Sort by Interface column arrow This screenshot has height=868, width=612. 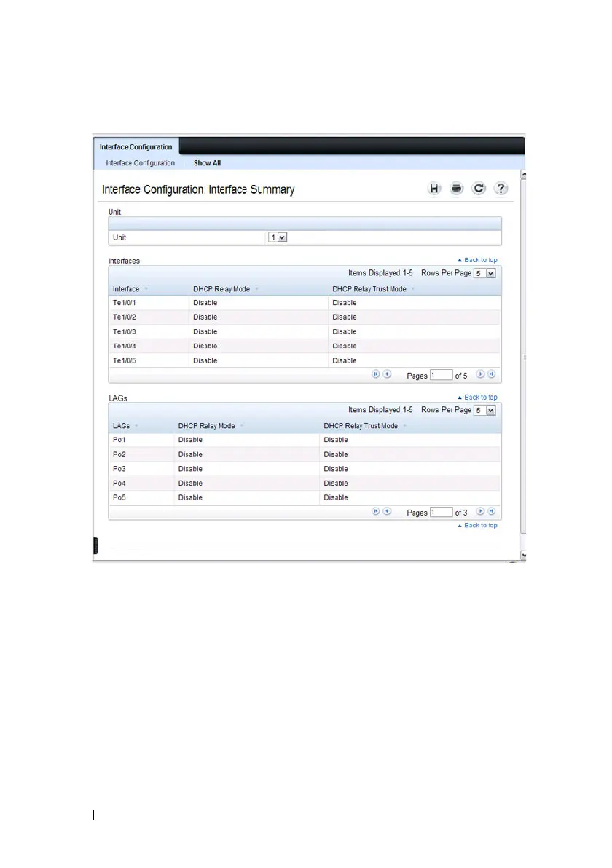pyautogui.click(x=146, y=289)
